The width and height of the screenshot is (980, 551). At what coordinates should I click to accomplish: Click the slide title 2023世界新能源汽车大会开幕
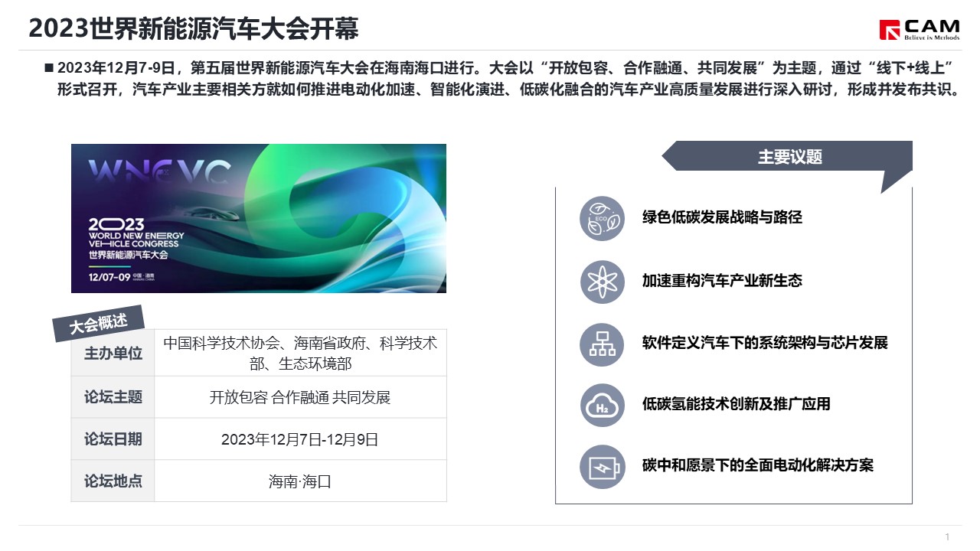(x=194, y=29)
